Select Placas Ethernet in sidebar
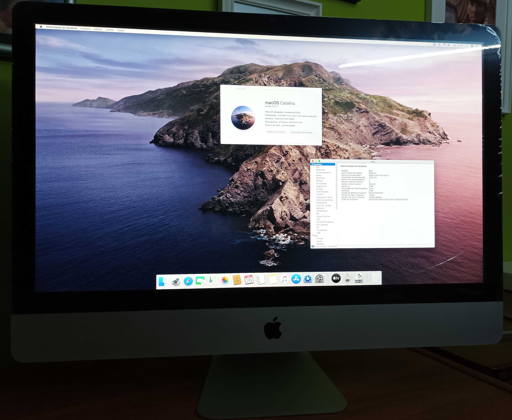 tap(323, 216)
